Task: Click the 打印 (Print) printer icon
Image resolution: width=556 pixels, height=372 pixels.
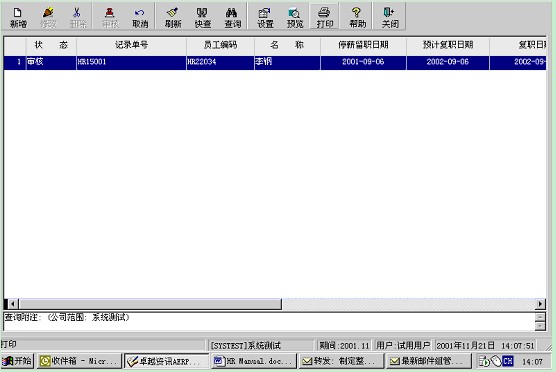Action: pos(324,17)
